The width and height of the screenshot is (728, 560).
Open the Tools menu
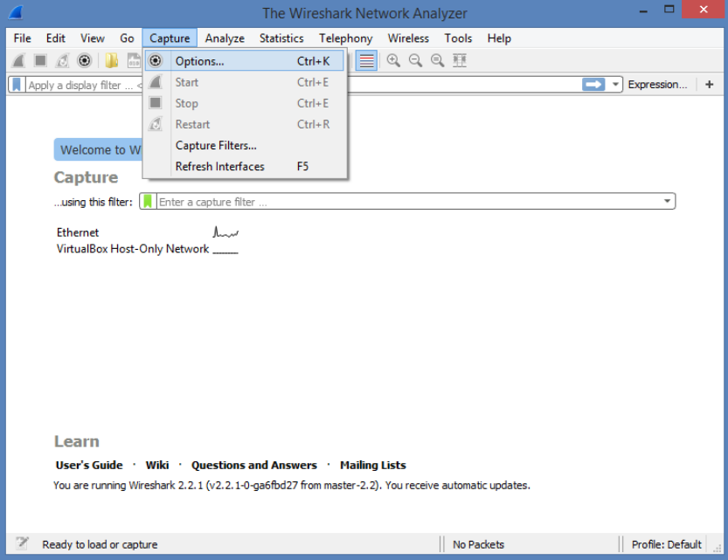[x=458, y=38]
